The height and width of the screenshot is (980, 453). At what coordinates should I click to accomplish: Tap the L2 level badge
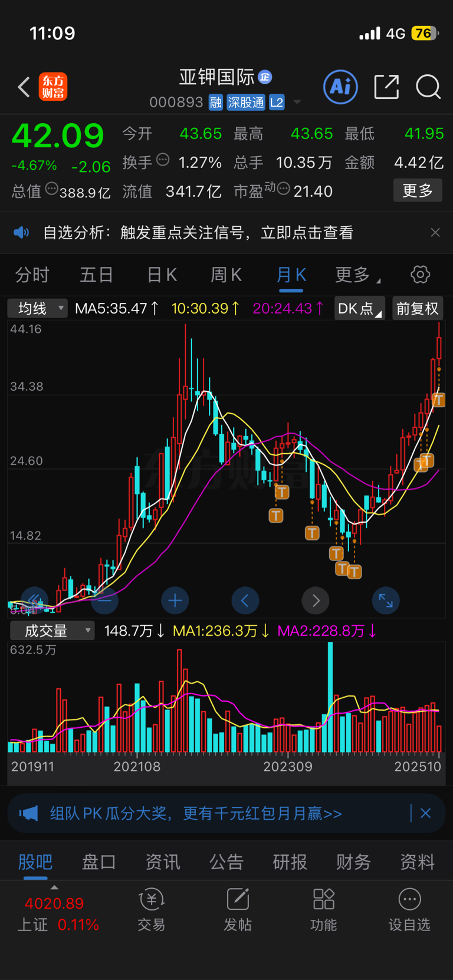pyautogui.click(x=277, y=103)
